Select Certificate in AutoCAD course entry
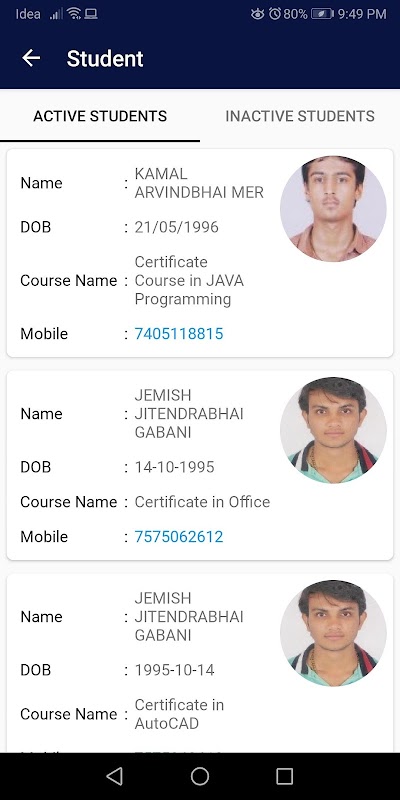This screenshot has height=800, width=400. [x=179, y=714]
